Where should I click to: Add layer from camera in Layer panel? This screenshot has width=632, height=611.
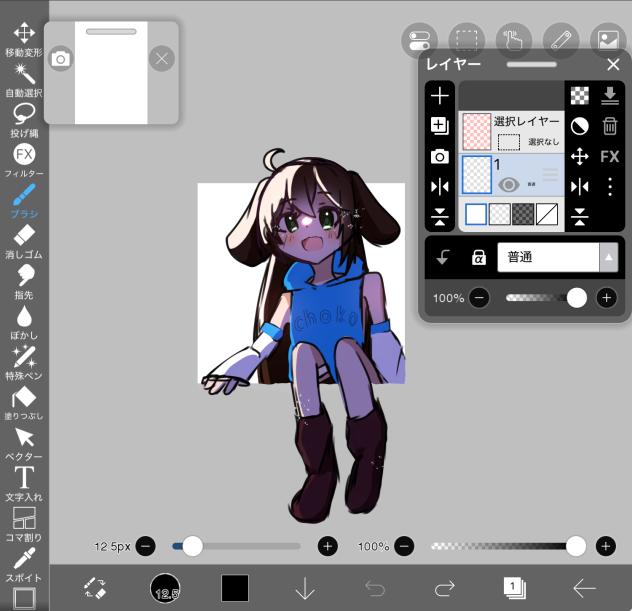(440, 156)
